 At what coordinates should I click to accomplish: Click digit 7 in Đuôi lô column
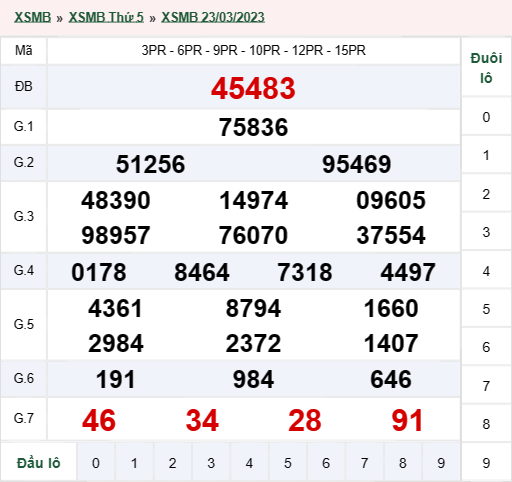tap(486, 386)
